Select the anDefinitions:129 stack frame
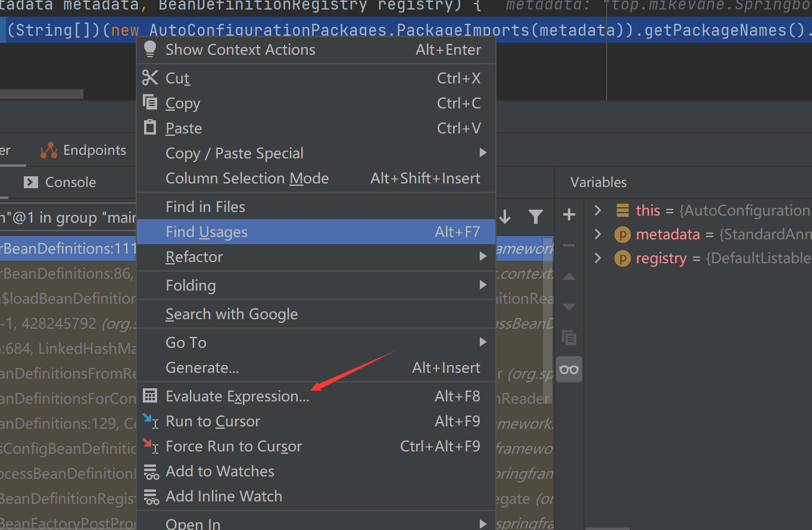812x530 pixels. pos(68,423)
